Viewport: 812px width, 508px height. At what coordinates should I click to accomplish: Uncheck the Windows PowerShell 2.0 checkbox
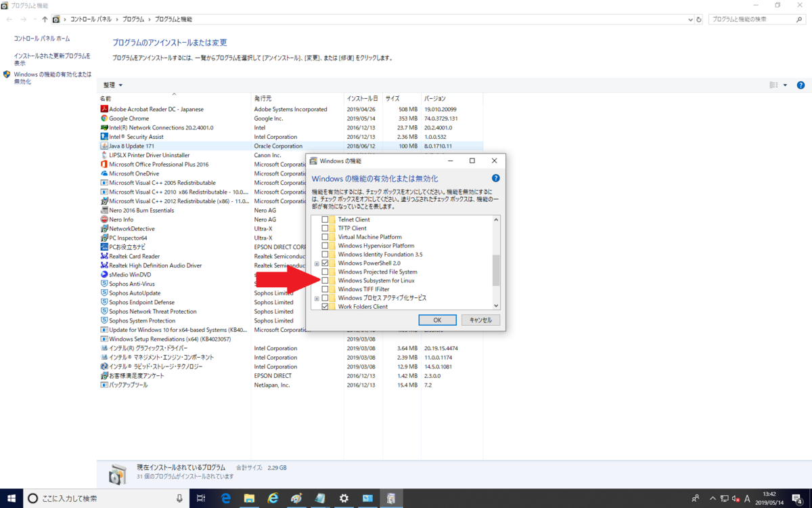click(325, 263)
